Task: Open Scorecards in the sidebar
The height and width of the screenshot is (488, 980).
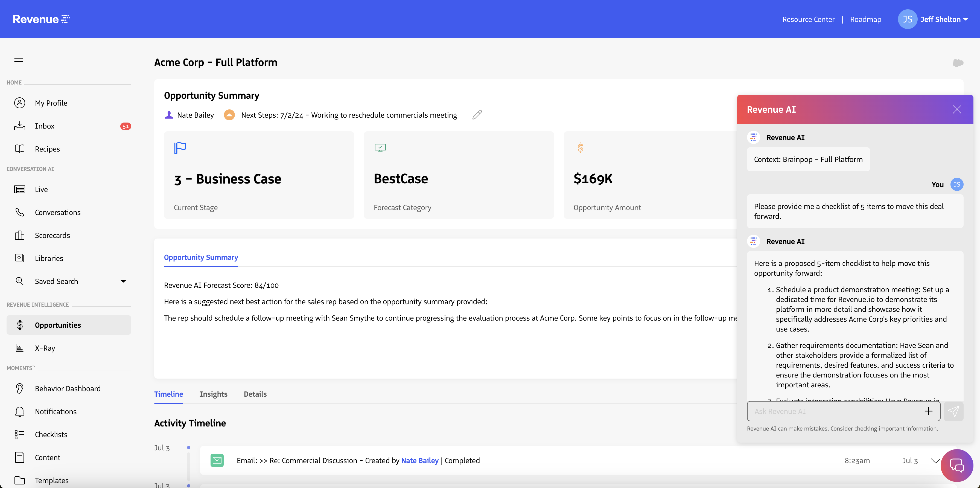Action: coord(52,235)
